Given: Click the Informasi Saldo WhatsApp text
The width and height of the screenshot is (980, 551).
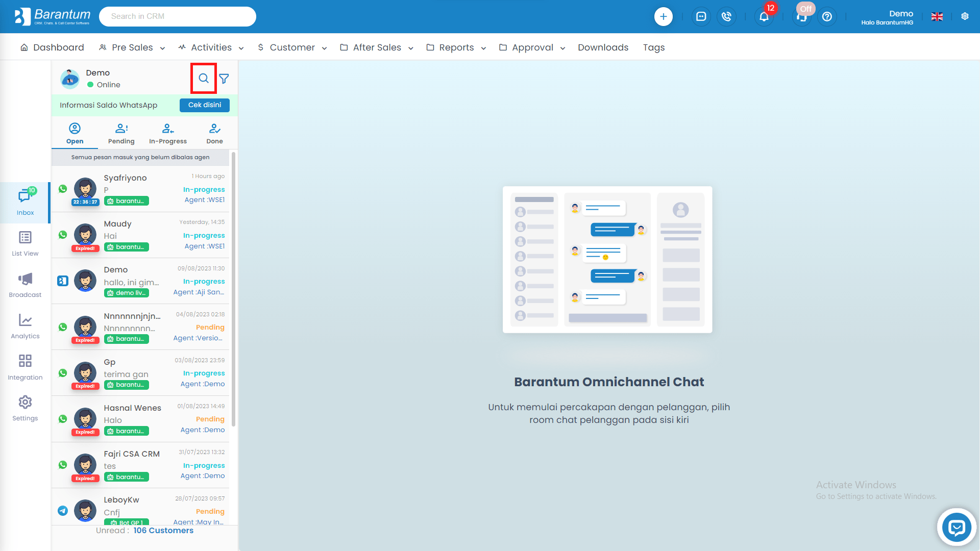Looking at the screenshot, I should [x=108, y=105].
